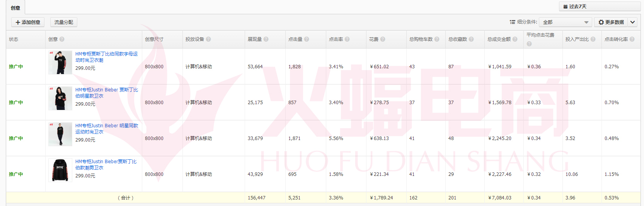The image size is (644, 206).
Task: Click the ROI value 10.06
Action: [x=572, y=174]
